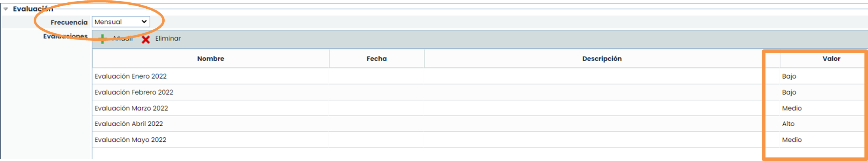Click the Descripción column header

click(602, 59)
